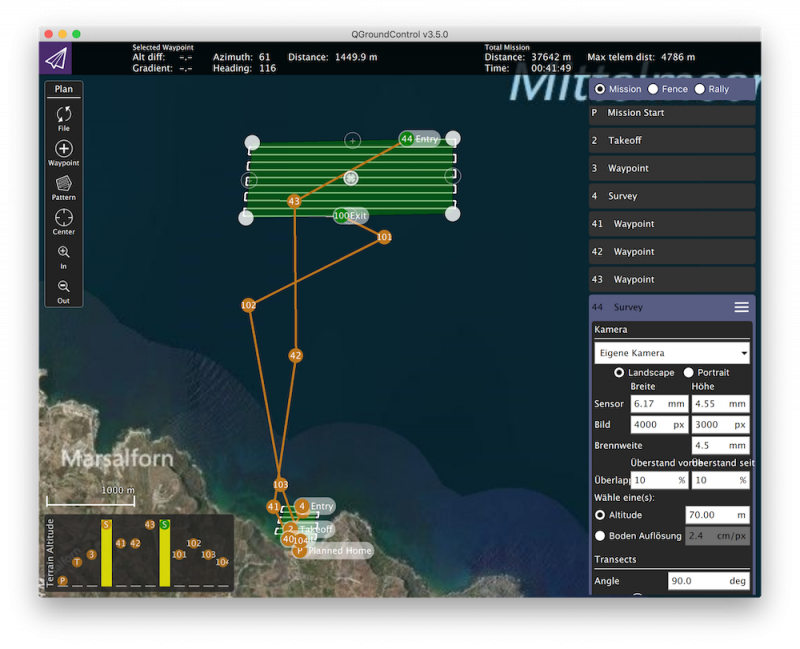Viewport: 800px width, 649px height.
Task: Select the 41 Waypoint mission item
Action: 672,224
